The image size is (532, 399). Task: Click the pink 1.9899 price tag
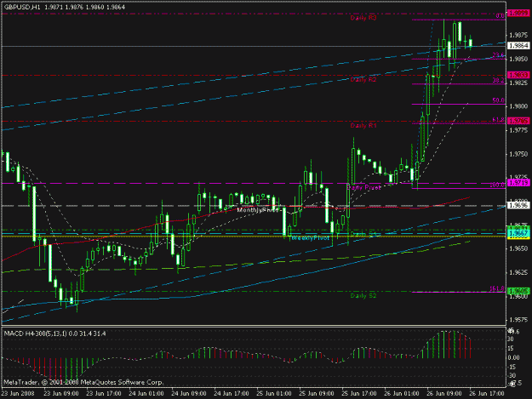(518, 14)
